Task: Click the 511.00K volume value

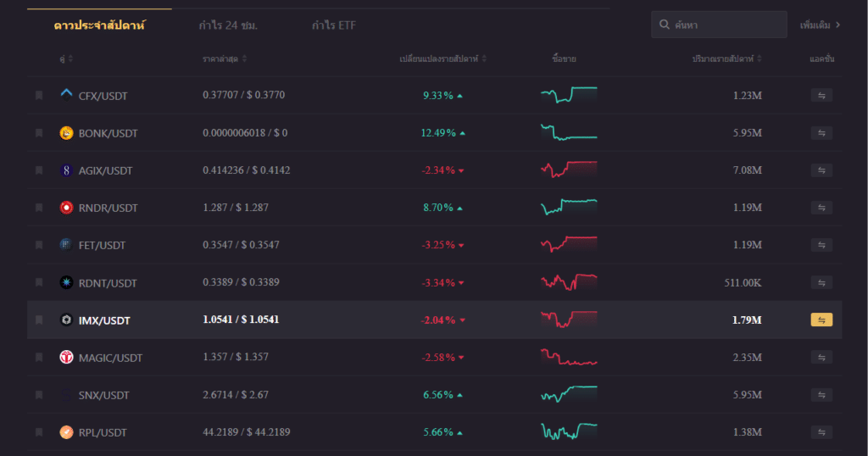Action: coord(743,283)
